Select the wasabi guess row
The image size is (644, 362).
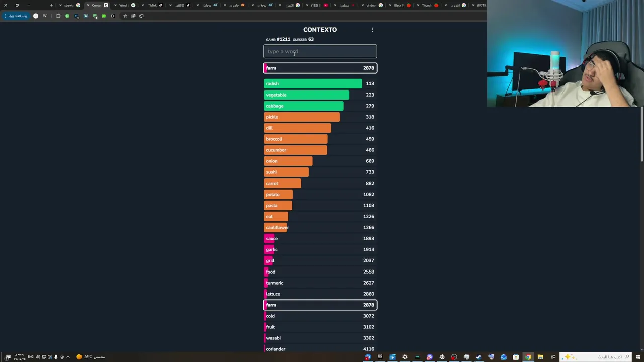(320, 338)
